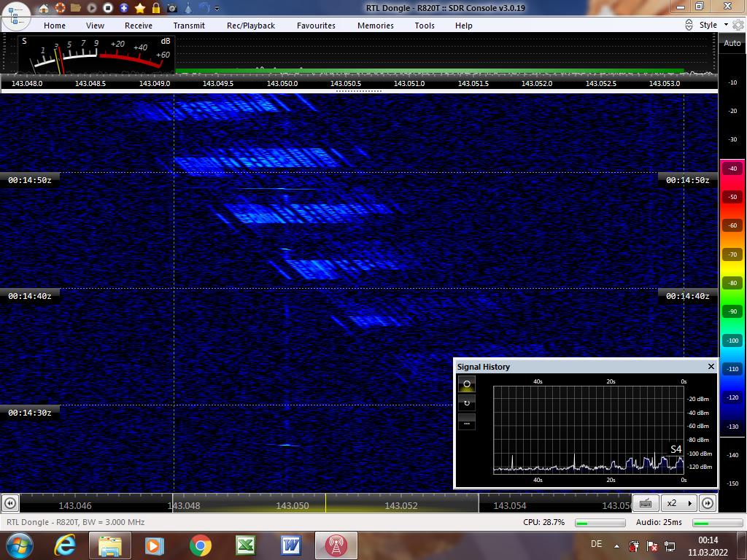This screenshot has height=560, width=747.
Task: Open the Transmit ribbon tab
Action: [x=189, y=26]
